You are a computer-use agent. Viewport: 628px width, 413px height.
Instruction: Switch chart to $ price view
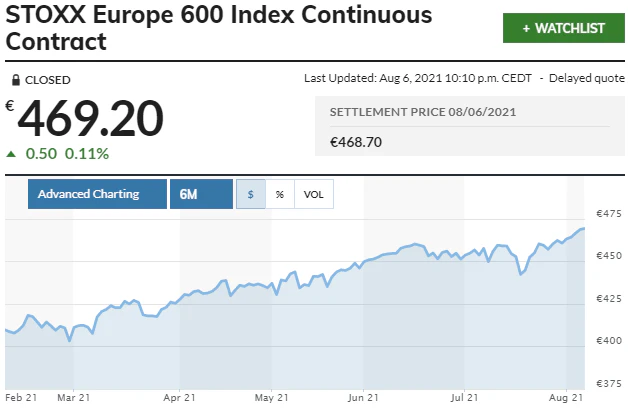tap(250, 194)
